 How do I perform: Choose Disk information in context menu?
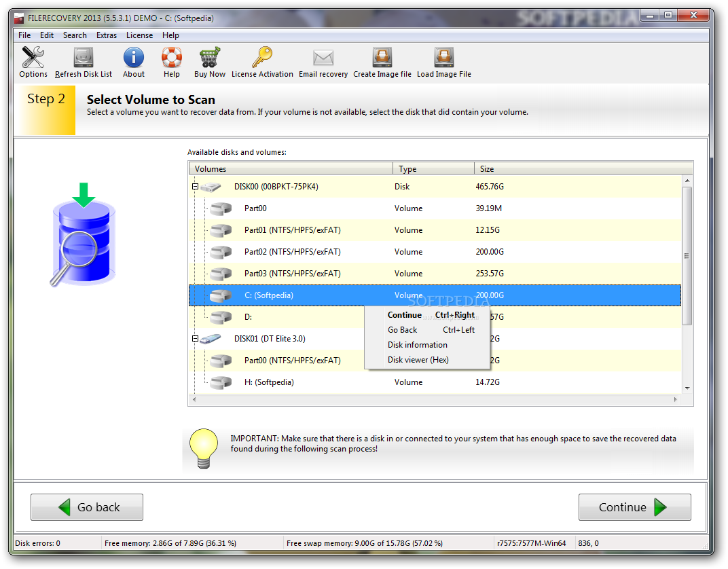427,345
